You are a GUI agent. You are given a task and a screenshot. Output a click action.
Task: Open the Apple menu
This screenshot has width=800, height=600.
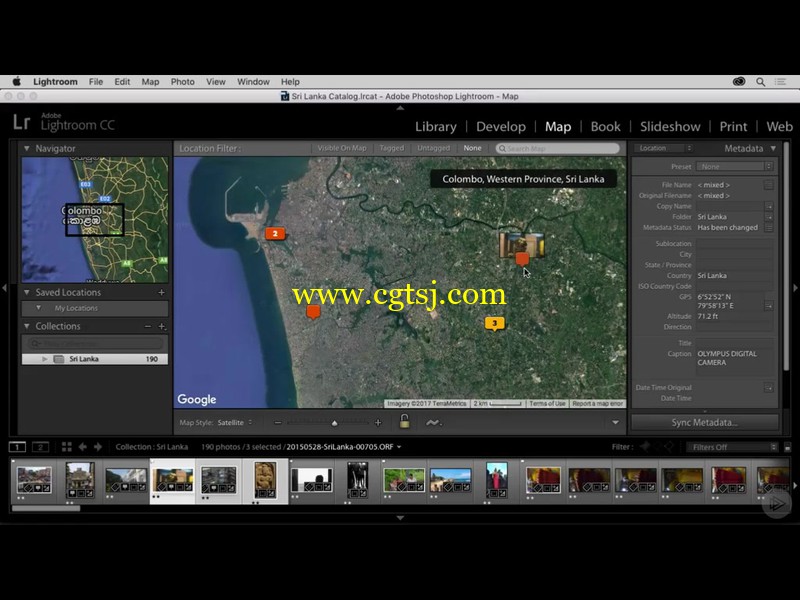click(x=17, y=82)
